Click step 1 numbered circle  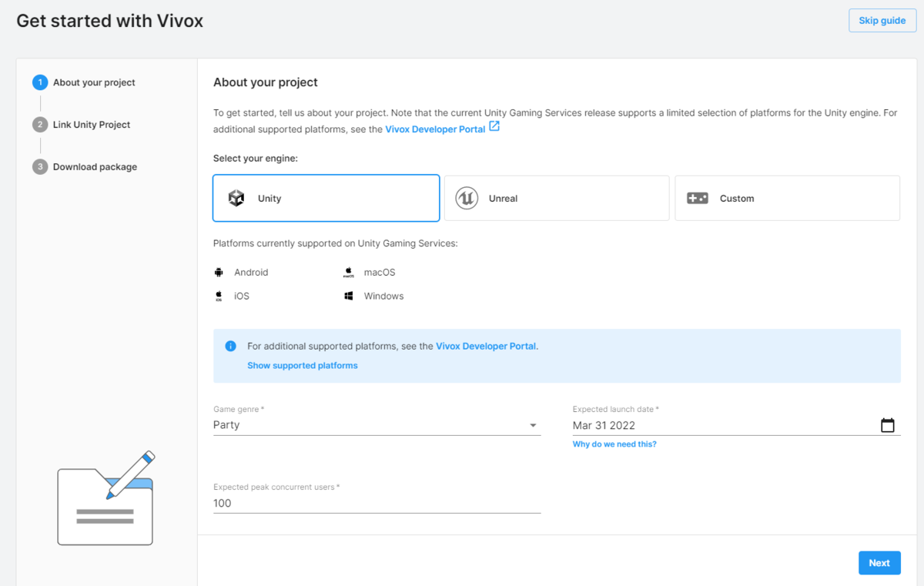[40, 82]
